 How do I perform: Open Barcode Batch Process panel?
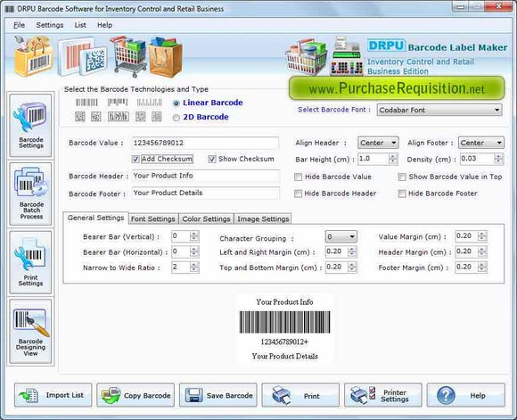tap(30, 194)
